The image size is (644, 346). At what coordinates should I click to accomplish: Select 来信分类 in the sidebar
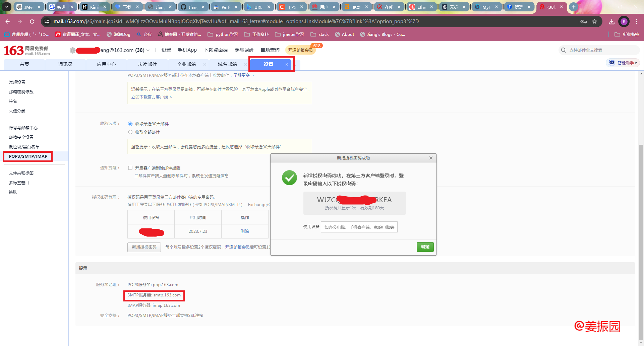tap(17, 111)
